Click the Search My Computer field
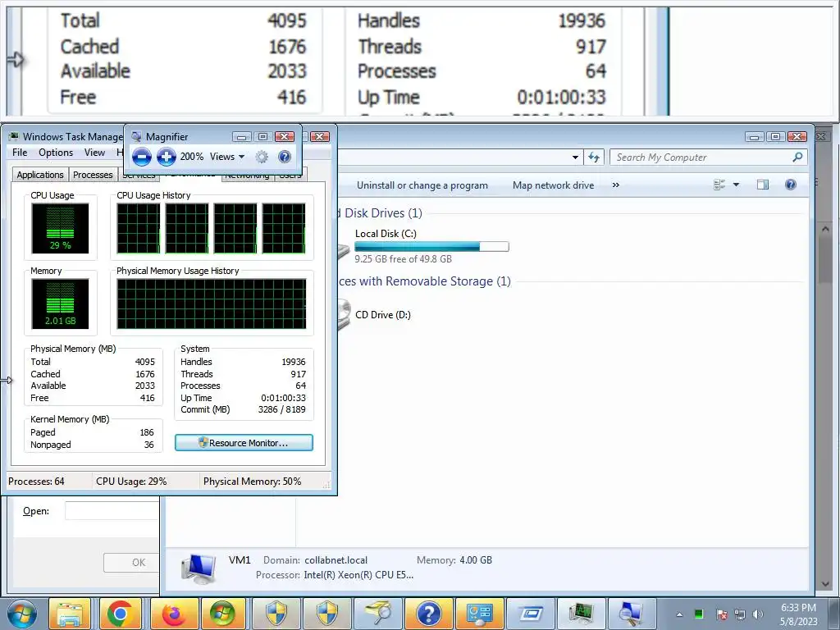The width and height of the screenshot is (840, 630). (701, 157)
